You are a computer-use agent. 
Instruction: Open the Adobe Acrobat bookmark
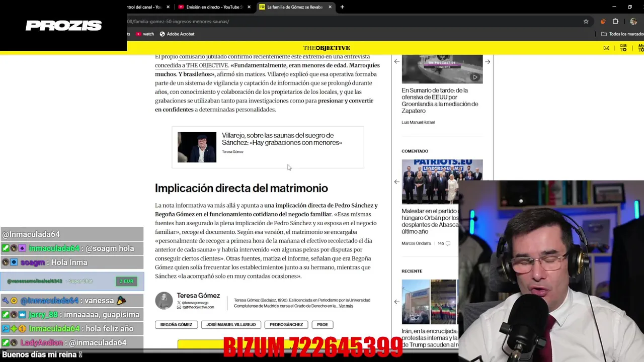(x=177, y=34)
